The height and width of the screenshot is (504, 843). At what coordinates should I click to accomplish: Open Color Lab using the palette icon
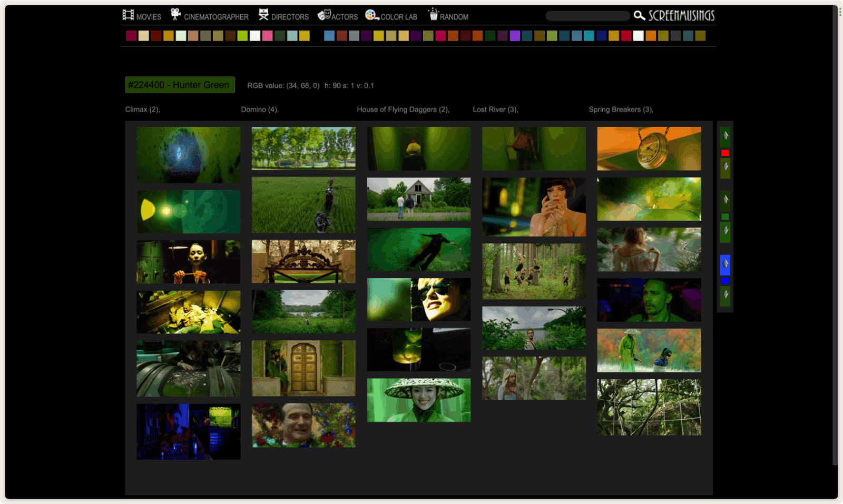[371, 15]
